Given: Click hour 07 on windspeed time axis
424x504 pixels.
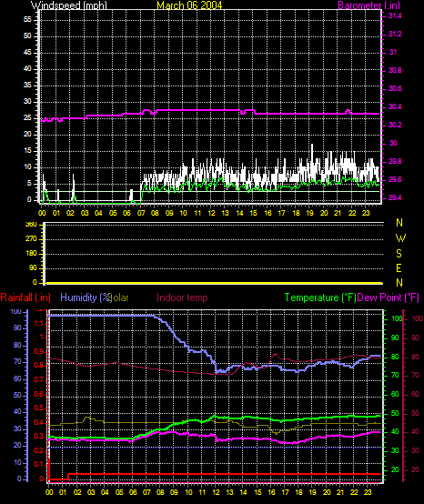Looking at the screenshot, I should click(141, 213).
